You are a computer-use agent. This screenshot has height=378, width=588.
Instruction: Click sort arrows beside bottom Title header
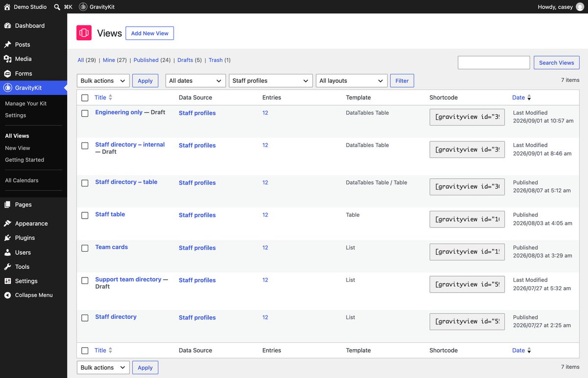click(x=110, y=351)
